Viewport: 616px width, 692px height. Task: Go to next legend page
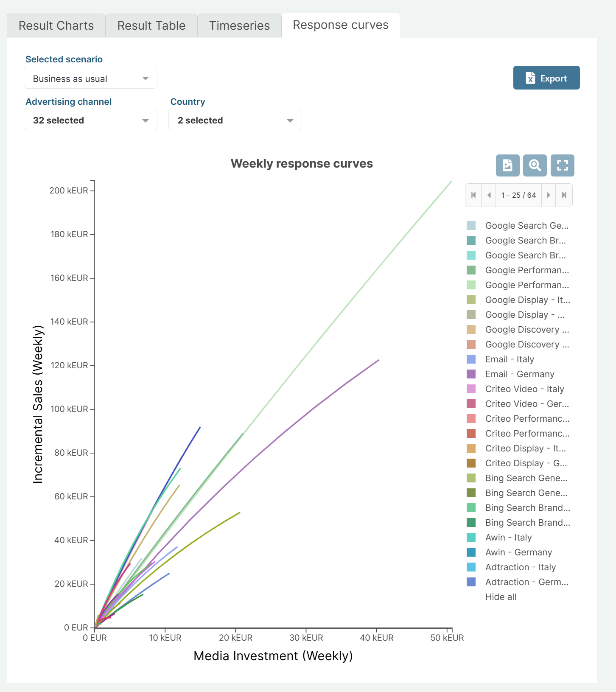pyautogui.click(x=548, y=195)
